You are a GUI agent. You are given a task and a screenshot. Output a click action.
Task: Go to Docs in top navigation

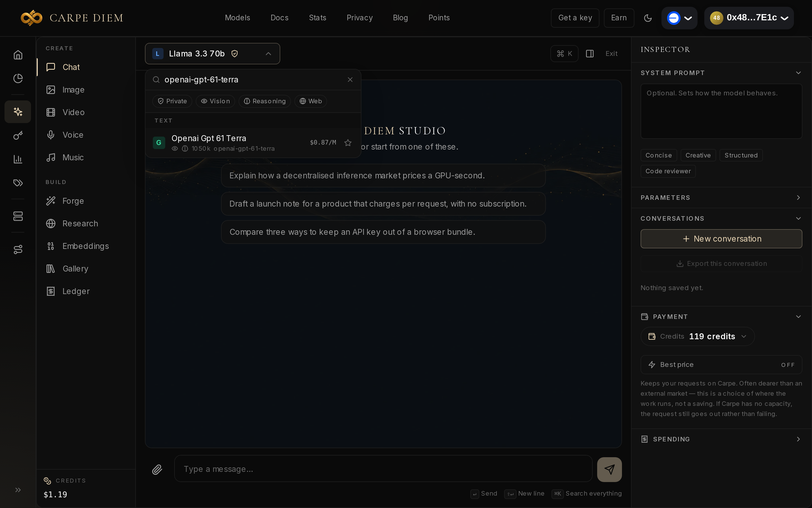coord(279,18)
